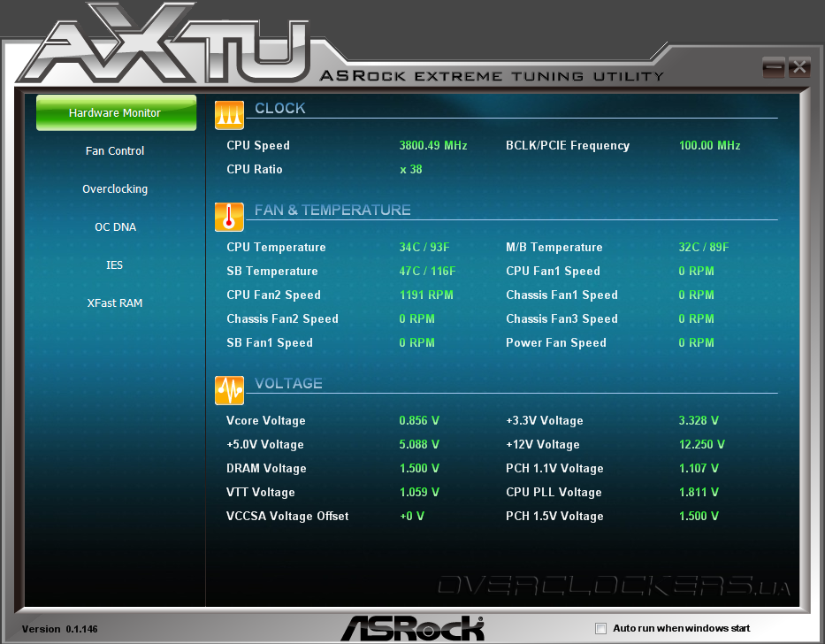Close the AXTU utility window
Image resolution: width=825 pixels, height=644 pixels.
(x=799, y=67)
